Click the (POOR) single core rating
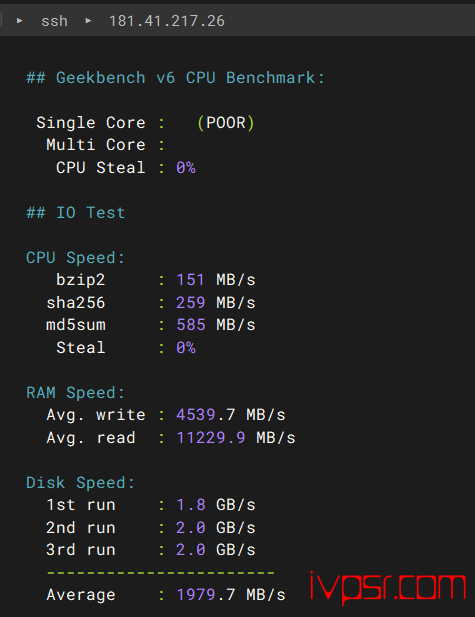The width and height of the screenshot is (475, 617). [x=226, y=123]
